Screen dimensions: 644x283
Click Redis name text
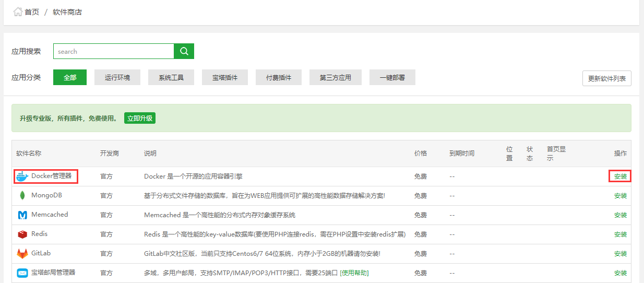coord(40,234)
